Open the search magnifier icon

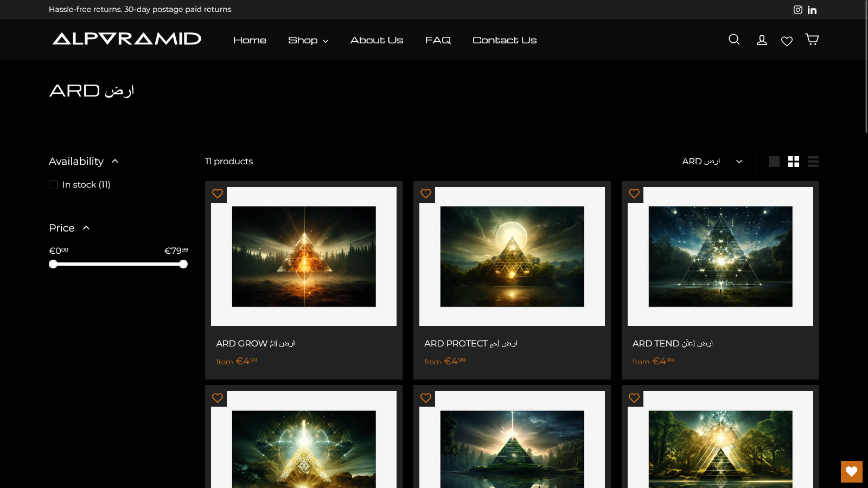click(734, 39)
